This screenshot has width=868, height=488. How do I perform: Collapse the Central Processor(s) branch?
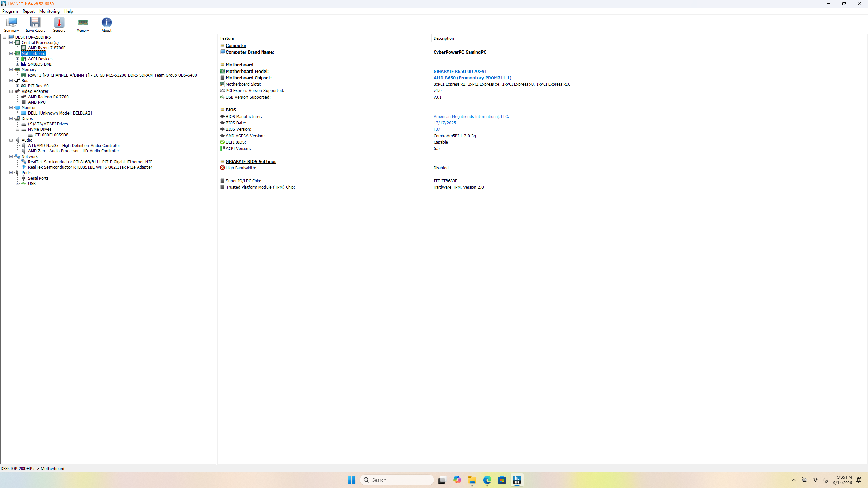coord(11,43)
